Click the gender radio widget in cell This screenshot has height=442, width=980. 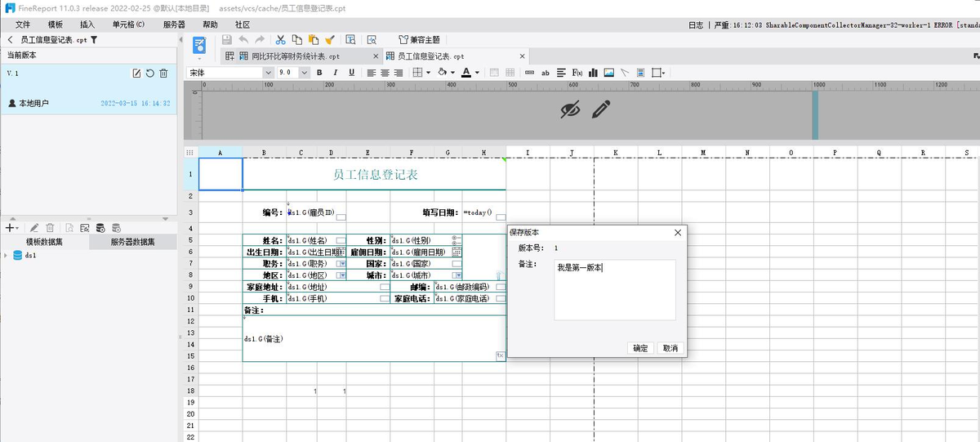(457, 240)
